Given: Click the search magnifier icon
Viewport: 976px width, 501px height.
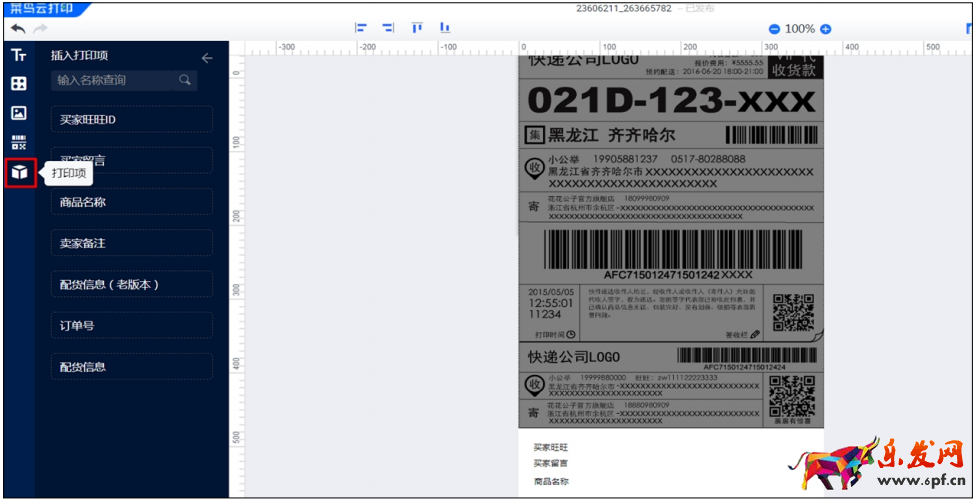Looking at the screenshot, I should (185, 80).
